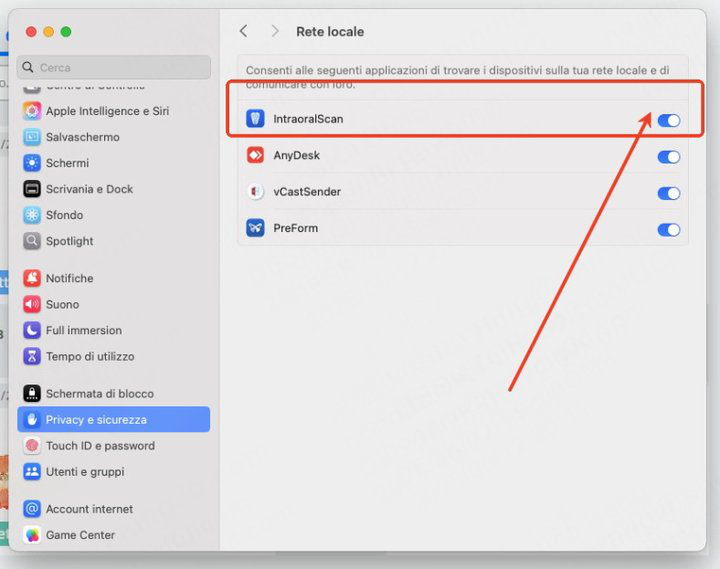720x569 pixels.
Task: Click the Utenti e gruppi icon
Action: [32, 472]
